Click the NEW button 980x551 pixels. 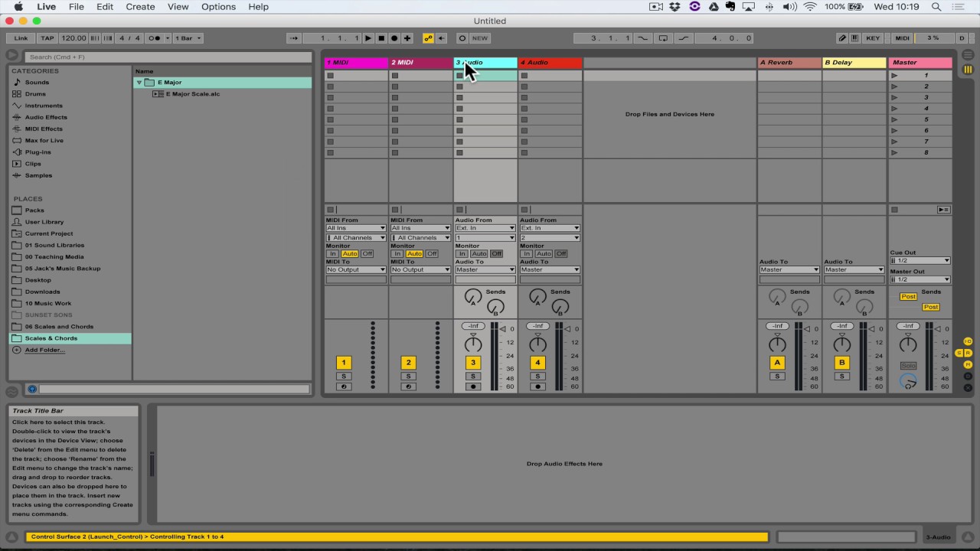click(480, 38)
